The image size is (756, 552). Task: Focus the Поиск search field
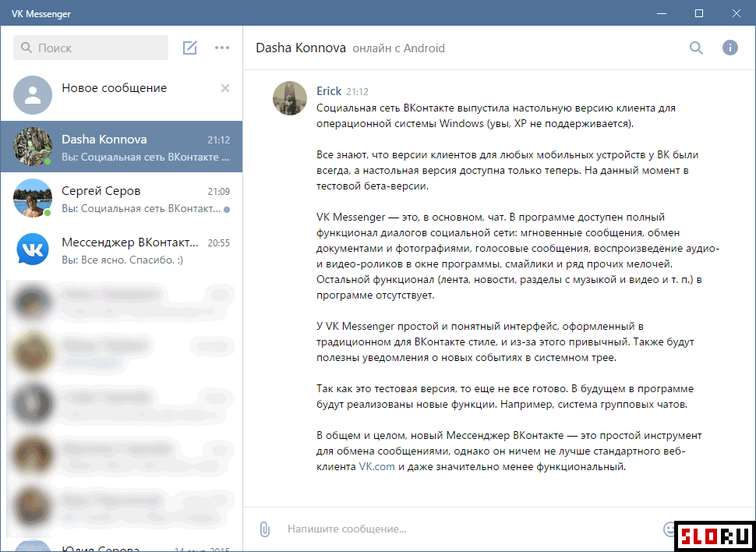click(x=90, y=48)
